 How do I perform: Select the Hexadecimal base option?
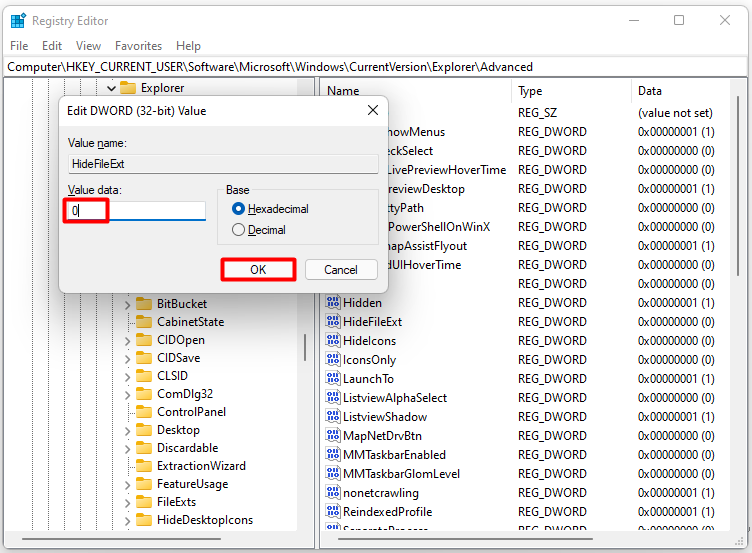(x=238, y=209)
